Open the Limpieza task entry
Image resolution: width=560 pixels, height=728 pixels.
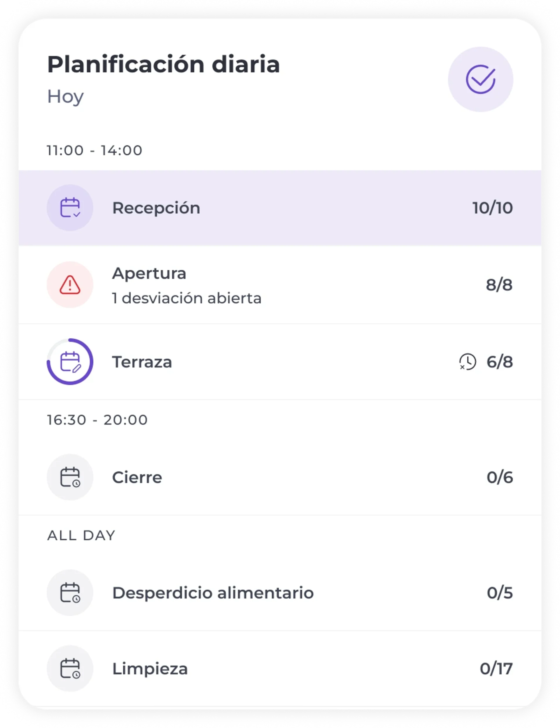coord(280,668)
